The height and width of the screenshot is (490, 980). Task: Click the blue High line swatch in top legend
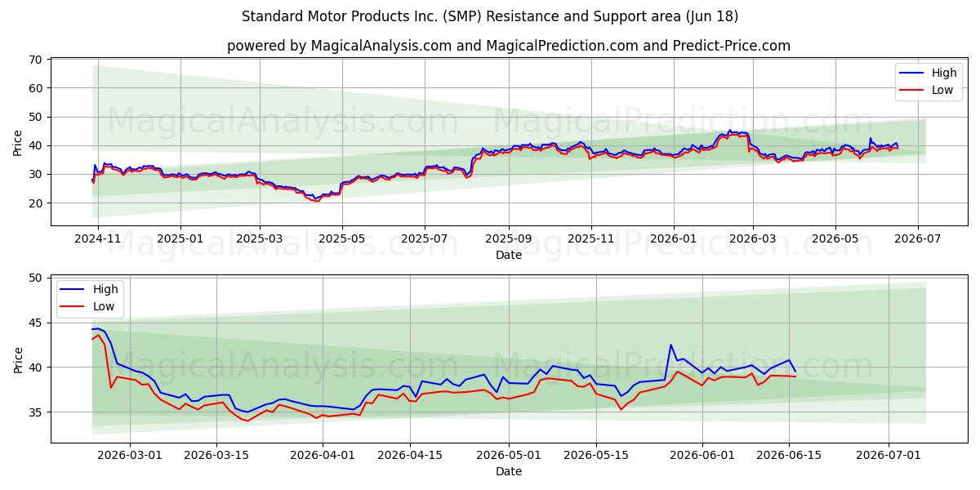point(913,73)
